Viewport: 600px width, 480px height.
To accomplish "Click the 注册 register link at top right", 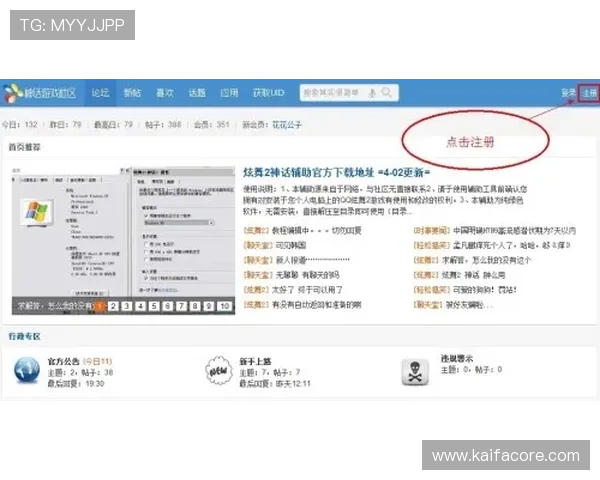I will (589, 93).
